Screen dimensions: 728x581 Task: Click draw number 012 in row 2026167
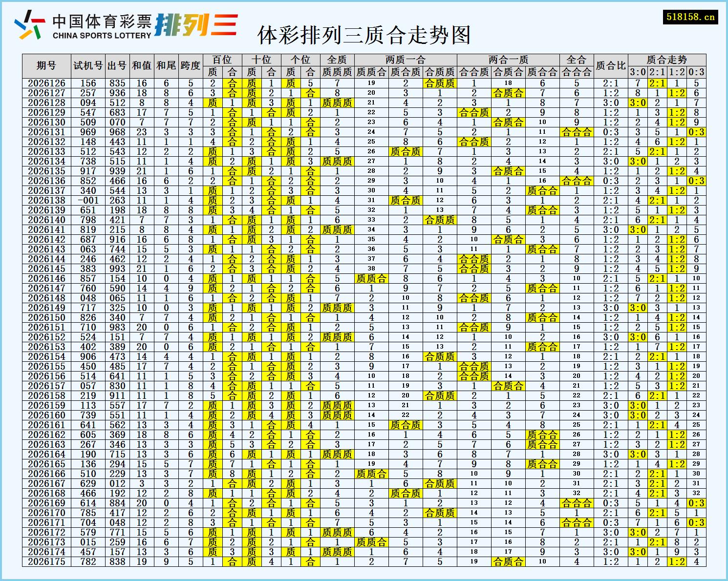click(117, 484)
